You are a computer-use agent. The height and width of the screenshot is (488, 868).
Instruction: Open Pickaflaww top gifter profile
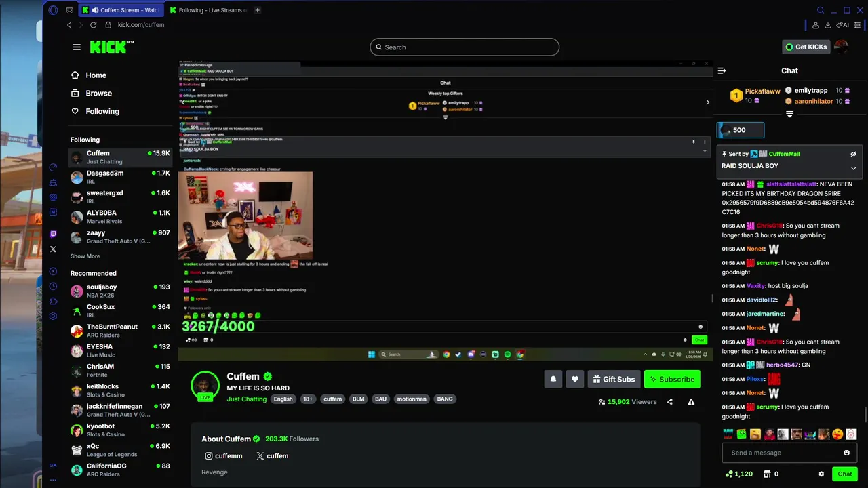click(762, 91)
